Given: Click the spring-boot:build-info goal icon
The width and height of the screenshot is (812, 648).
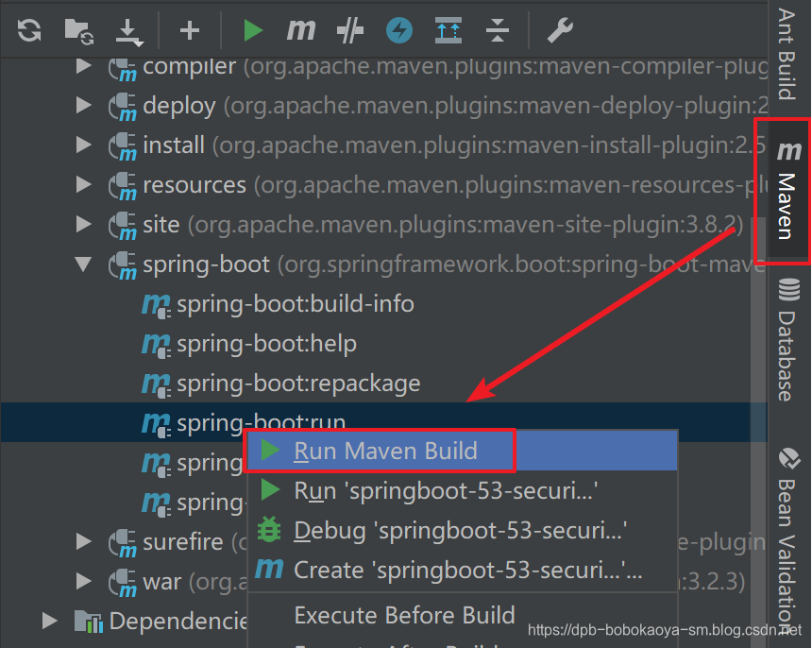Looking at the screenshot, I should [x=156, y=305].
